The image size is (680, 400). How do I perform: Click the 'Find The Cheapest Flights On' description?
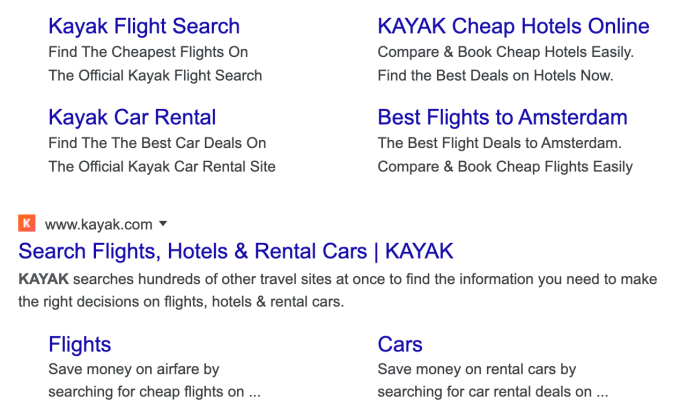pyautogui.click(x=148, y=52)
